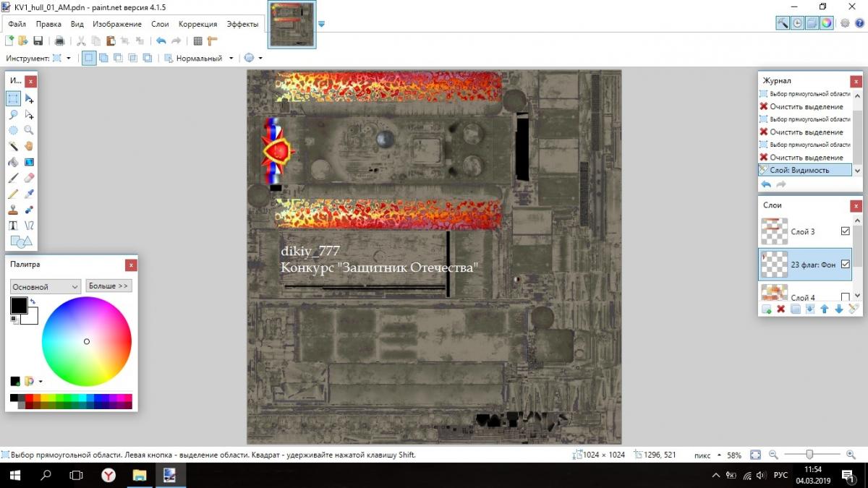This screenshot has height=488, width=868.
Task: Select the Pencil tool
Action: coord(13,194)
